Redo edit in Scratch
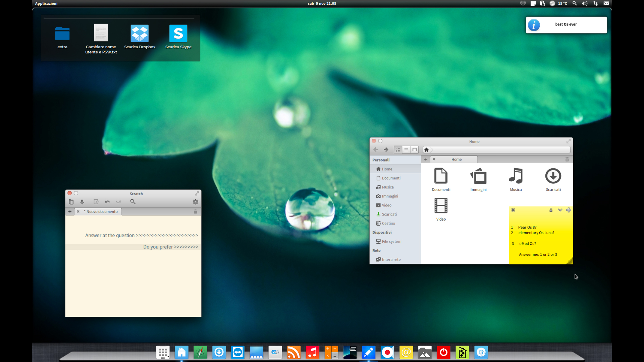The width and height of the screenshot is (644, 362). click(x=118, y=202)
